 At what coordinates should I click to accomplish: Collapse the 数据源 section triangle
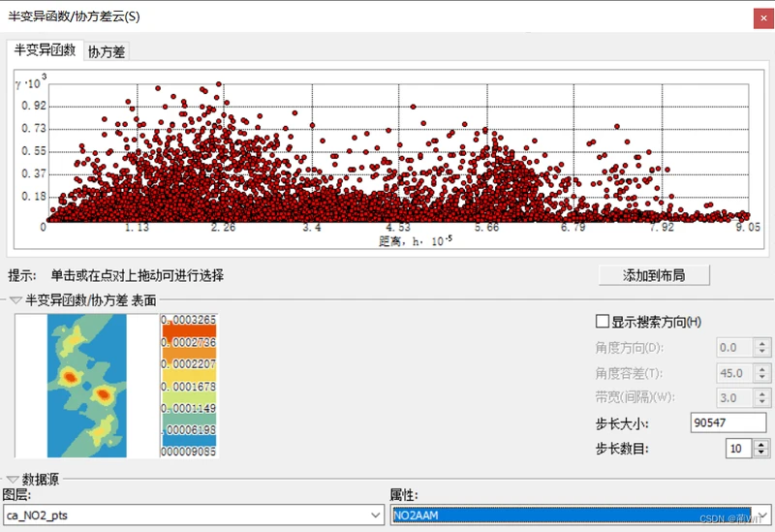(x=12, y=479)
